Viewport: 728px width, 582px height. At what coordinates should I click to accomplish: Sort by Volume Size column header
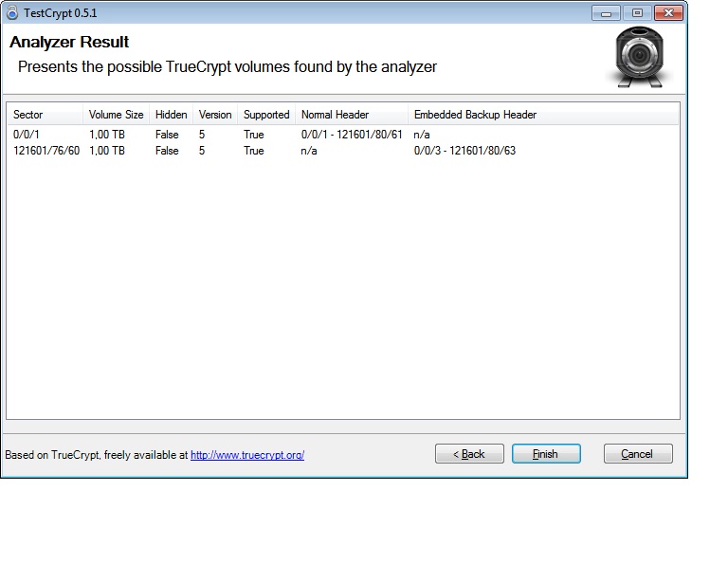pyautogui.click(x=116, y=115)
